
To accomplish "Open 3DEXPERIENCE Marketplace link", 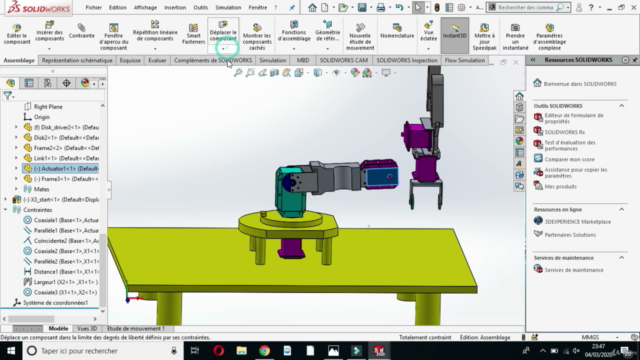I will pyautogui.click(x=578, y=222).
